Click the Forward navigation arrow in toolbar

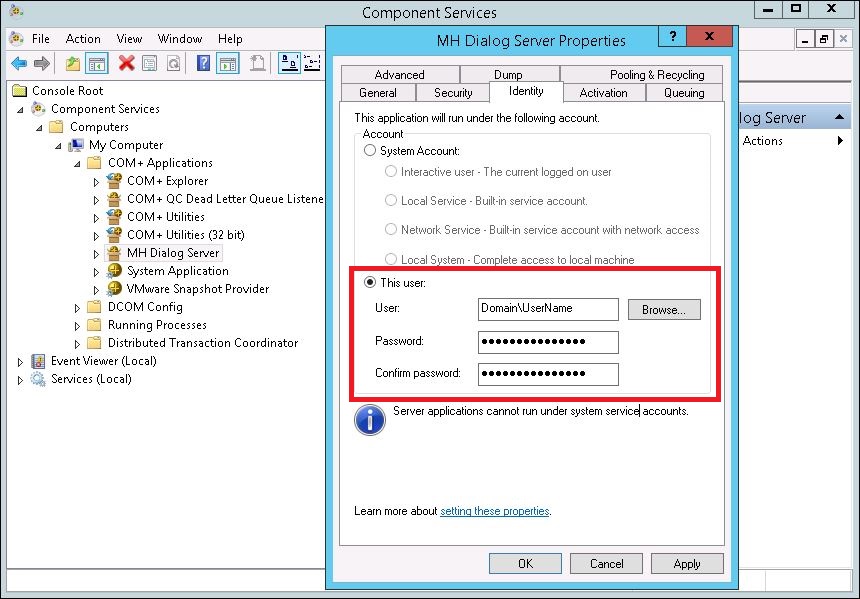click(x=41, y=63)
